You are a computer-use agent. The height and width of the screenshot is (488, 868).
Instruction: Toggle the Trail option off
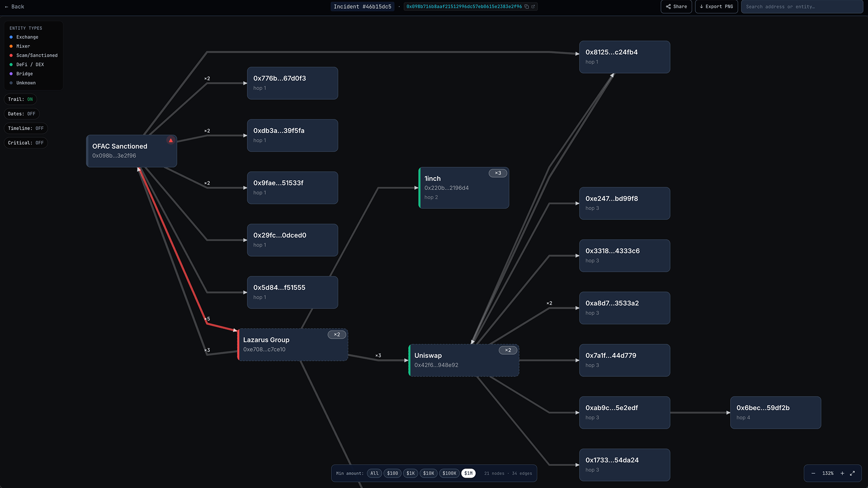point(20,99)
